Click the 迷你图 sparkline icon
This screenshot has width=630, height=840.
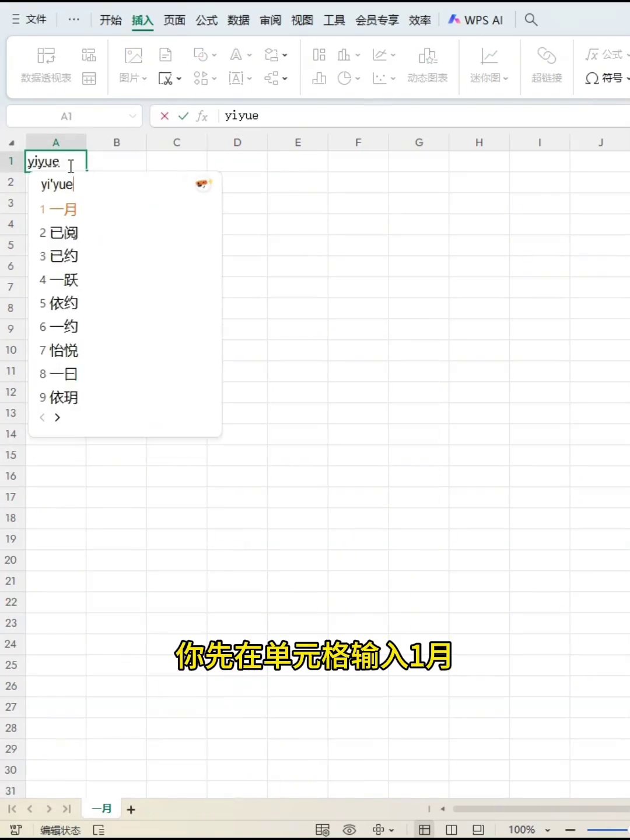[489, 56]
